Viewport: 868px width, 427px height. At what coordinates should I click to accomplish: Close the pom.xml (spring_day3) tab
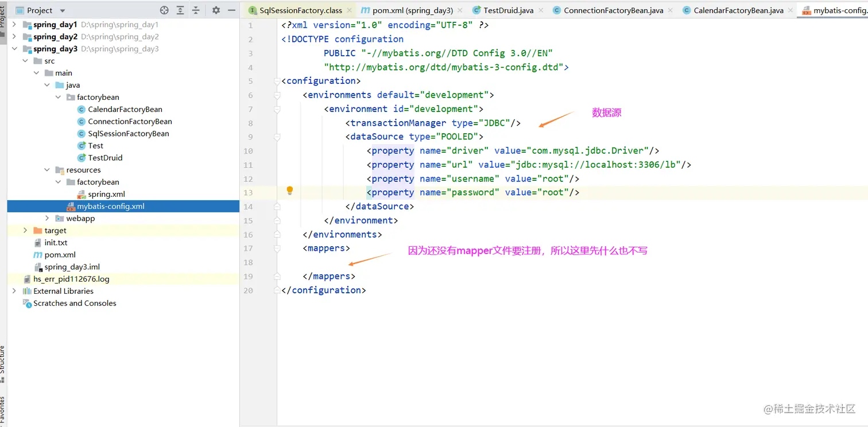[x=461, y=10]
